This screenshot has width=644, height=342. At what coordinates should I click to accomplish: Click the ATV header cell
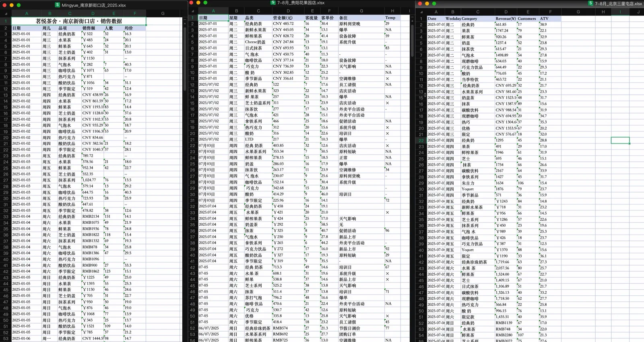pos(550,19)
